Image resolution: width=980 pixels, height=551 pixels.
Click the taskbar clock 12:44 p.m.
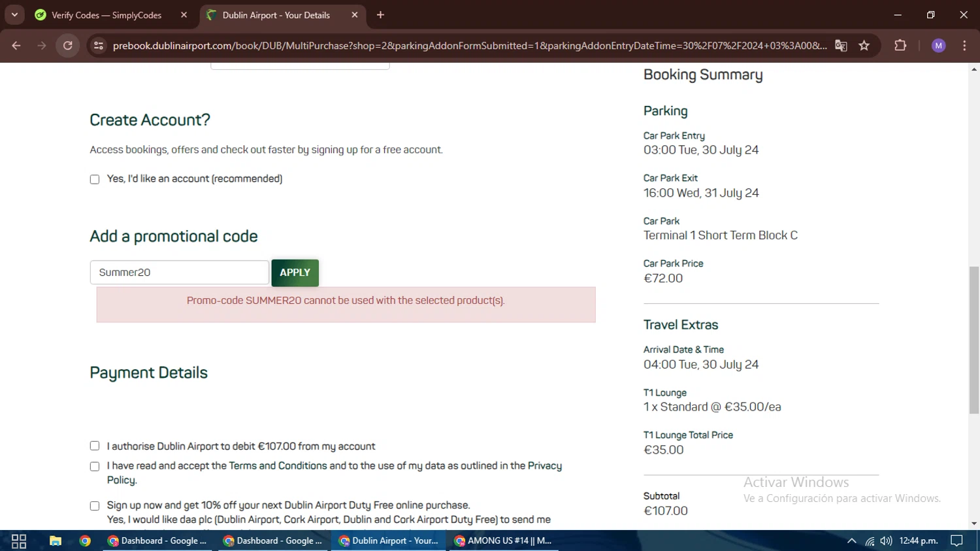(919, 541)
